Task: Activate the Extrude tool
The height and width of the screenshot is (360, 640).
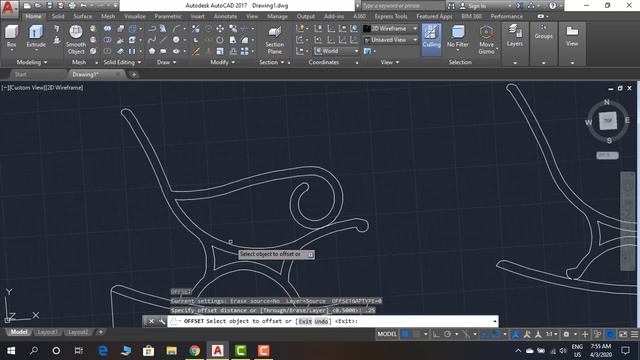Action: coord(36,36)
